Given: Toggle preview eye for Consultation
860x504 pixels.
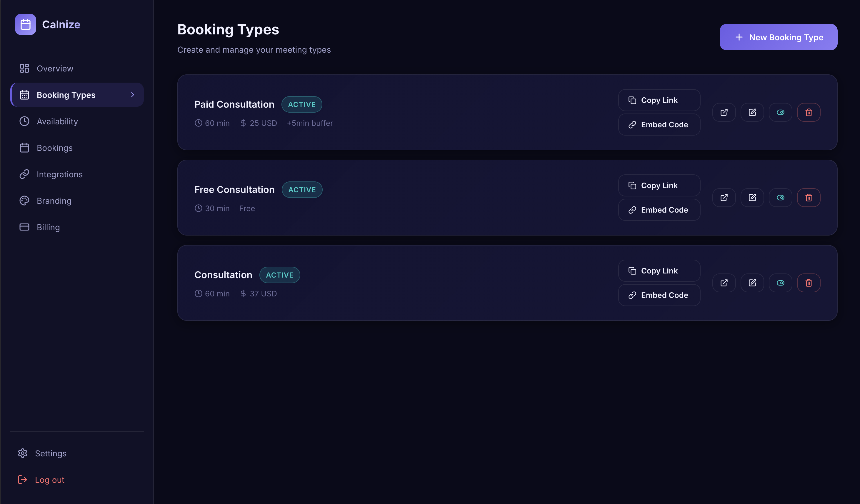Looking at the screenshot, I should point(781,283).
